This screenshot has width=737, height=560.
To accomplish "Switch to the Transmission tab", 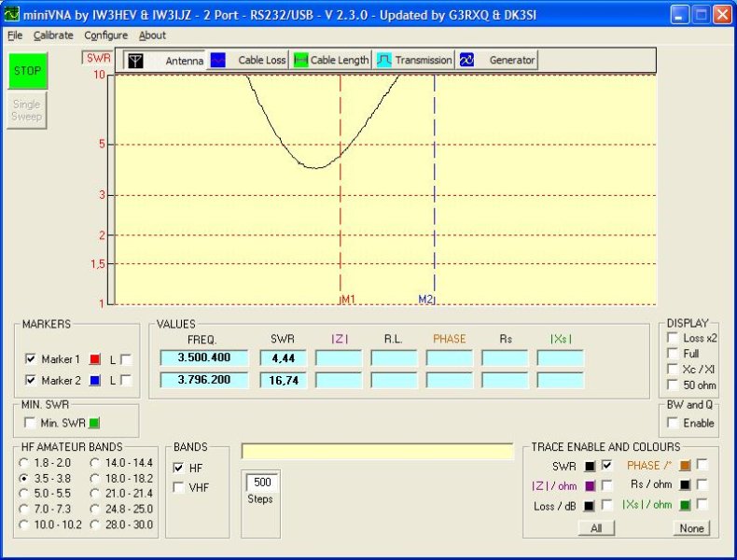I will [x=414, y=60].
